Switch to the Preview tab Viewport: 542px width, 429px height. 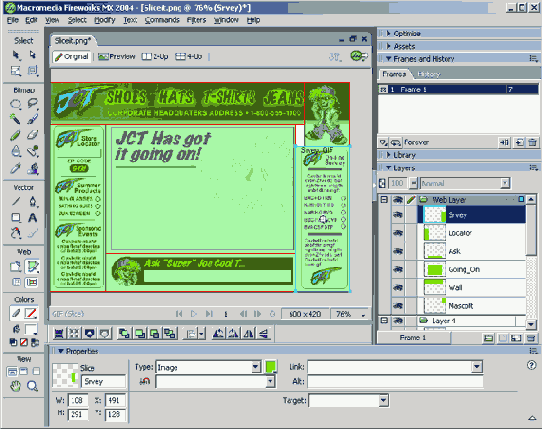[116, 56]
